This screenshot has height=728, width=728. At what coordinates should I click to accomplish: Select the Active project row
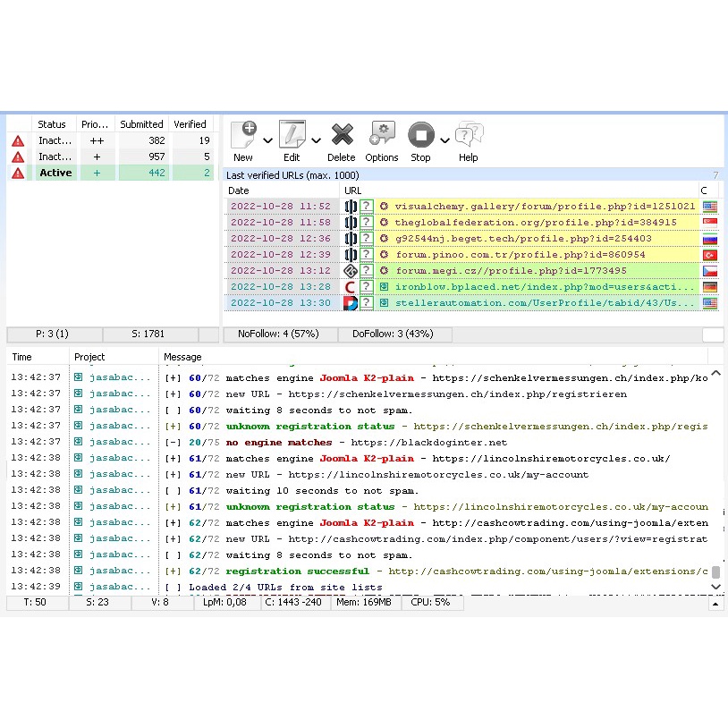(55, 172)
